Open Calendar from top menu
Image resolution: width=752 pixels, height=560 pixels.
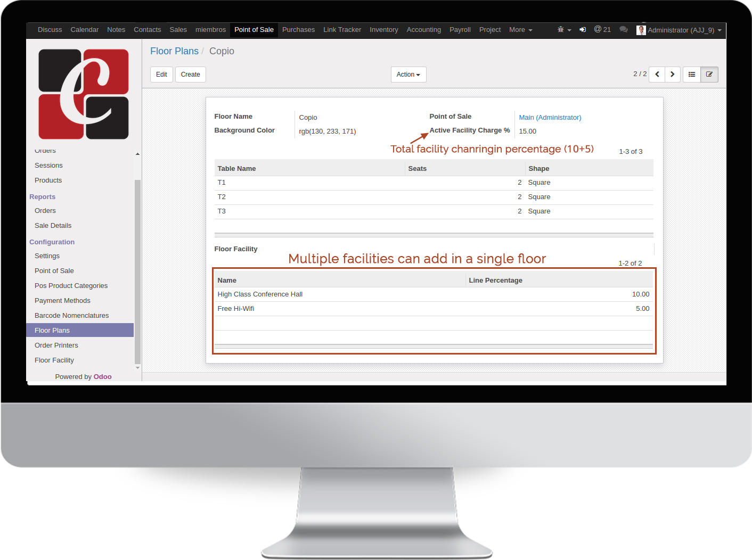pyautogui.click(x=85, y=30)
